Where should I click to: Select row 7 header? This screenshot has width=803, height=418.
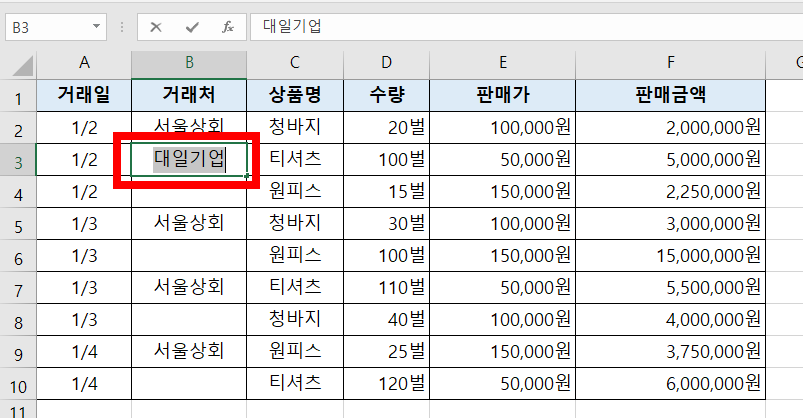(18, 288)
